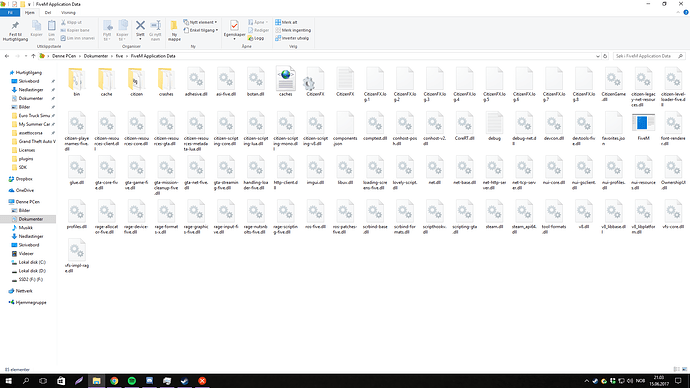Open Euro Truck Simu quick access folder

point(34,116)
